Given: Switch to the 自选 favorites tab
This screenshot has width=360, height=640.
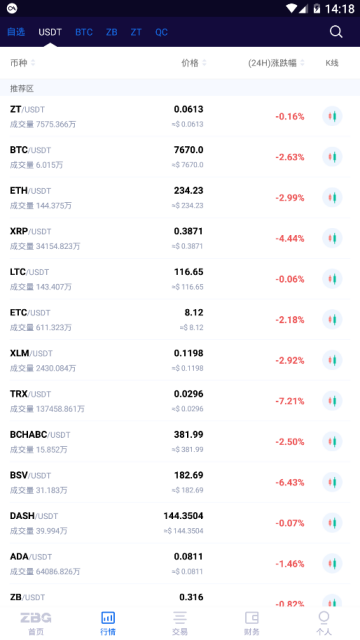Looking at the screenshot, I should tap(16, 32).
